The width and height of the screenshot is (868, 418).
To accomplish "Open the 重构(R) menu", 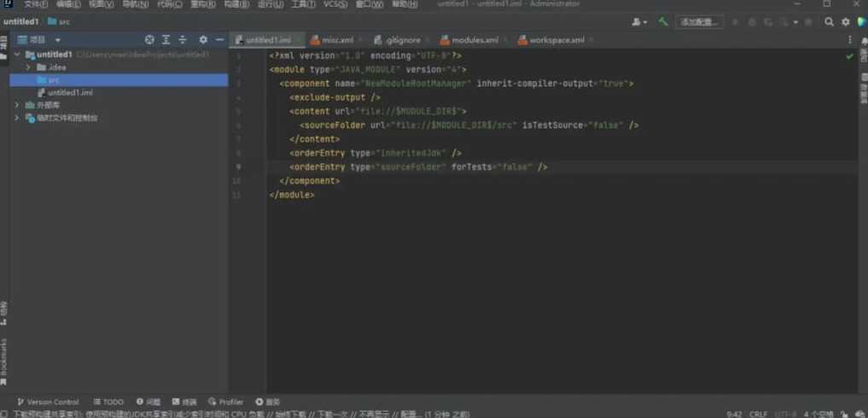I will point(203,4).
